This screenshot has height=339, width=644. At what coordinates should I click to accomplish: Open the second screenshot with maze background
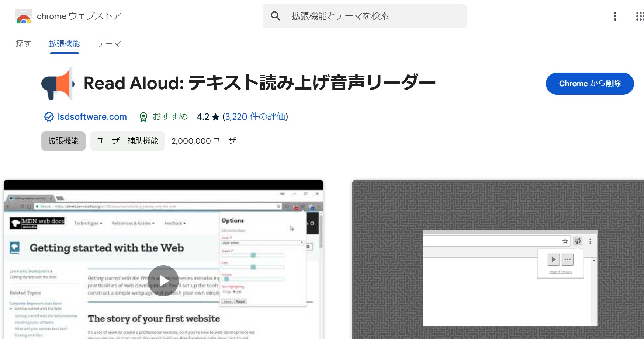tap(498, 259)
